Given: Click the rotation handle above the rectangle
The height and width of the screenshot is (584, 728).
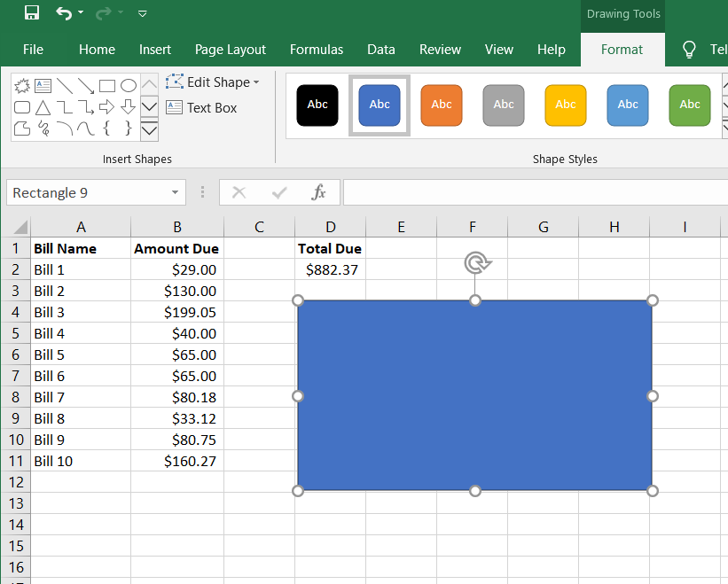Looking at the screenshot, I should click(x=476, y=262).
